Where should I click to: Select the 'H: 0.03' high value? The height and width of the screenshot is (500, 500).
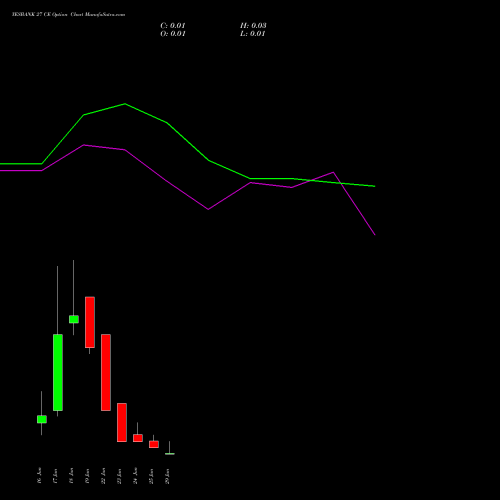(x=253, y=26)
